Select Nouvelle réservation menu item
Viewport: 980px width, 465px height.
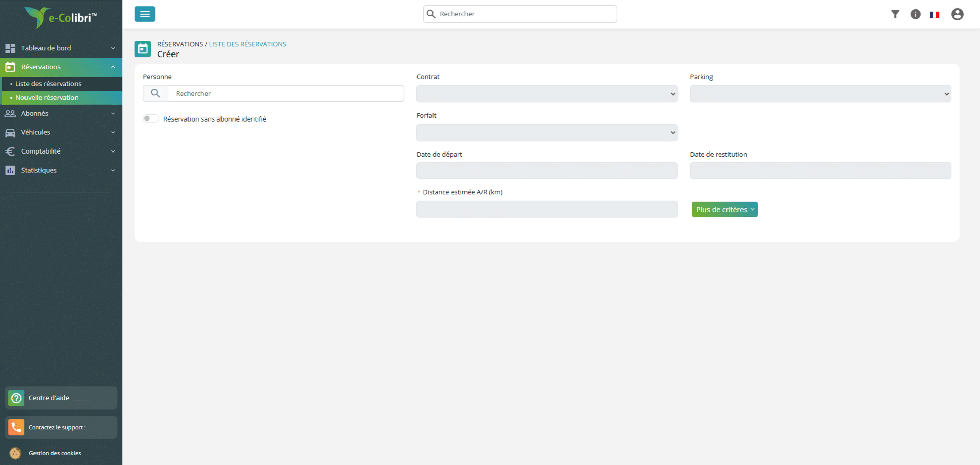point(46,97)
